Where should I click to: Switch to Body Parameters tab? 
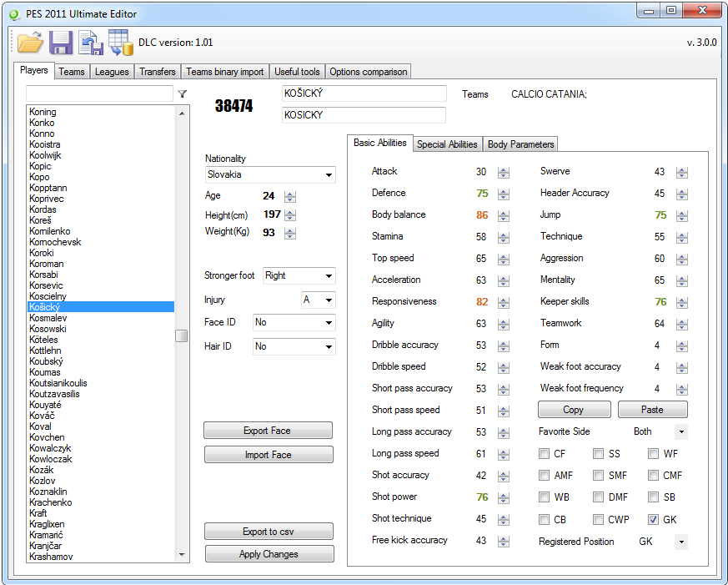click(x=520, y=144)
